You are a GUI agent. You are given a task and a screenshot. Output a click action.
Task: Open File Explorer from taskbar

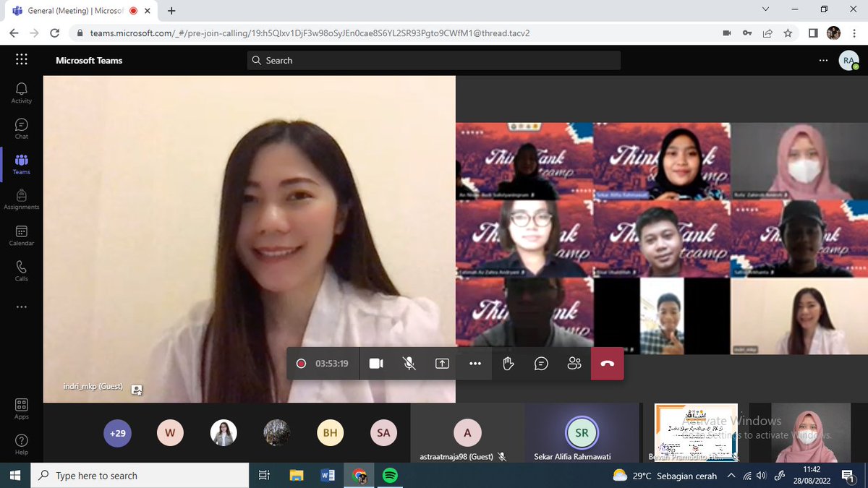[297, 476]
